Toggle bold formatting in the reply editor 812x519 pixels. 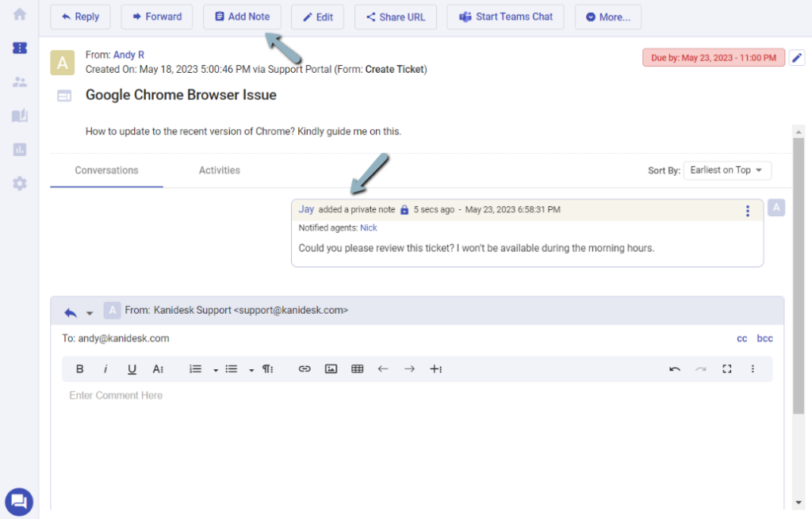80,369
